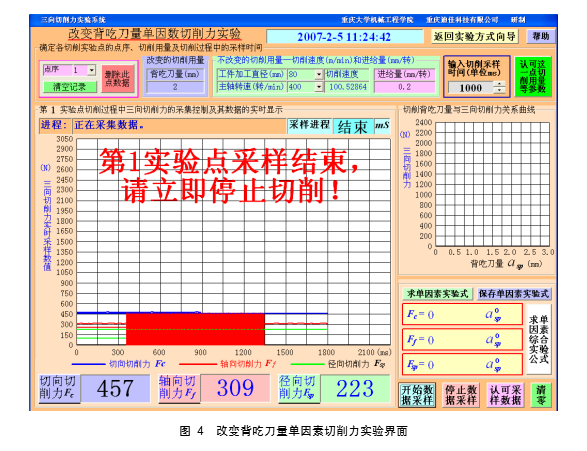Click 返回实验方式向导 button
The image size is (587, 451).
[x=475, y=36]
